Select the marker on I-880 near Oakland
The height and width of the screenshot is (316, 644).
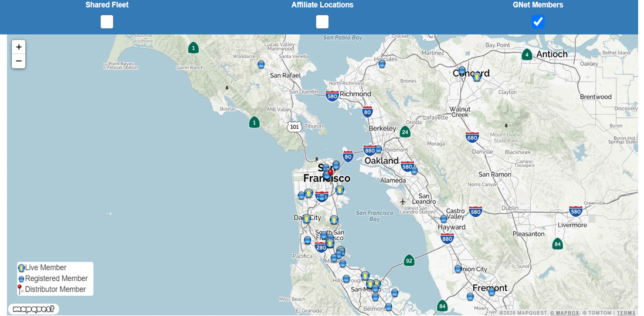pyautogui.click(x=378, y=149)
